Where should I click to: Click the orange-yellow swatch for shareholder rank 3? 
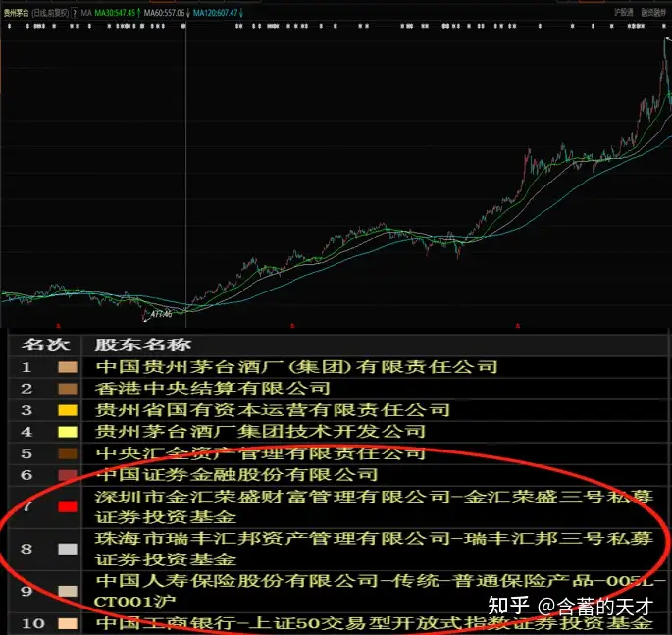(68, 410)
